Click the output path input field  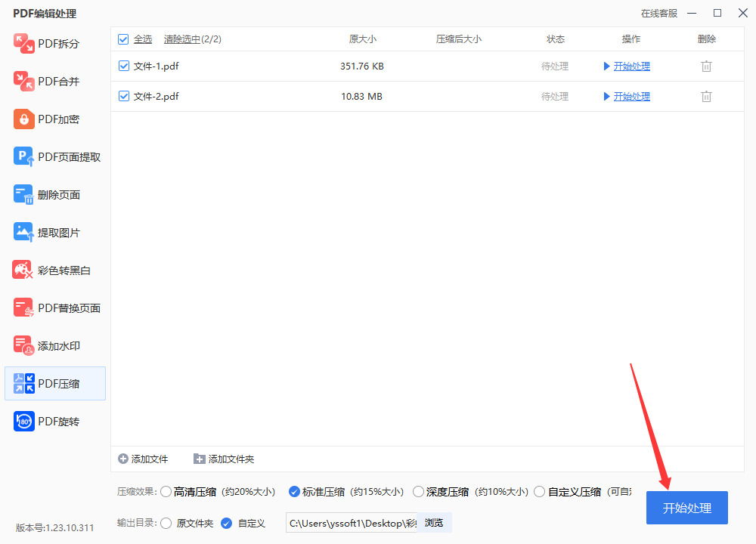[x=352, y=523]
